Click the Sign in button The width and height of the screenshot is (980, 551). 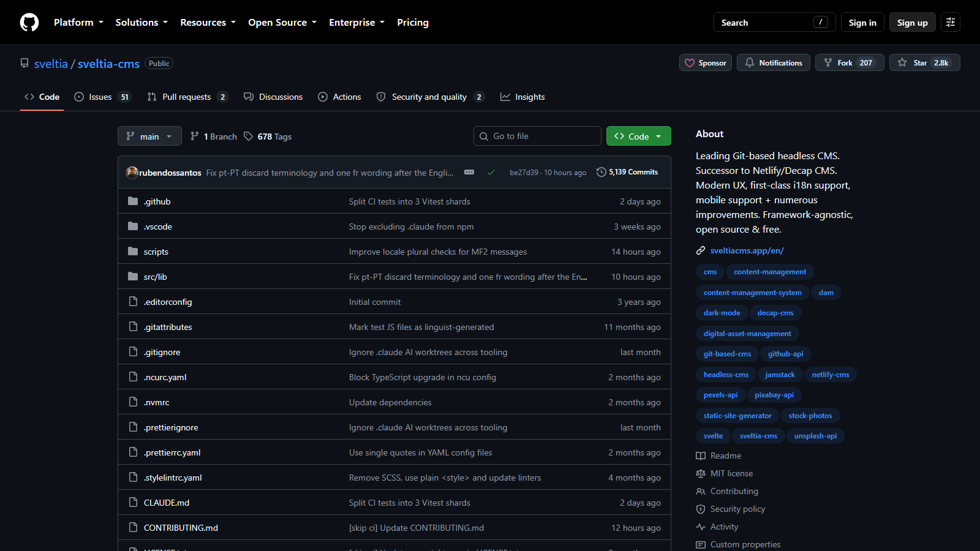click(862, 23)
